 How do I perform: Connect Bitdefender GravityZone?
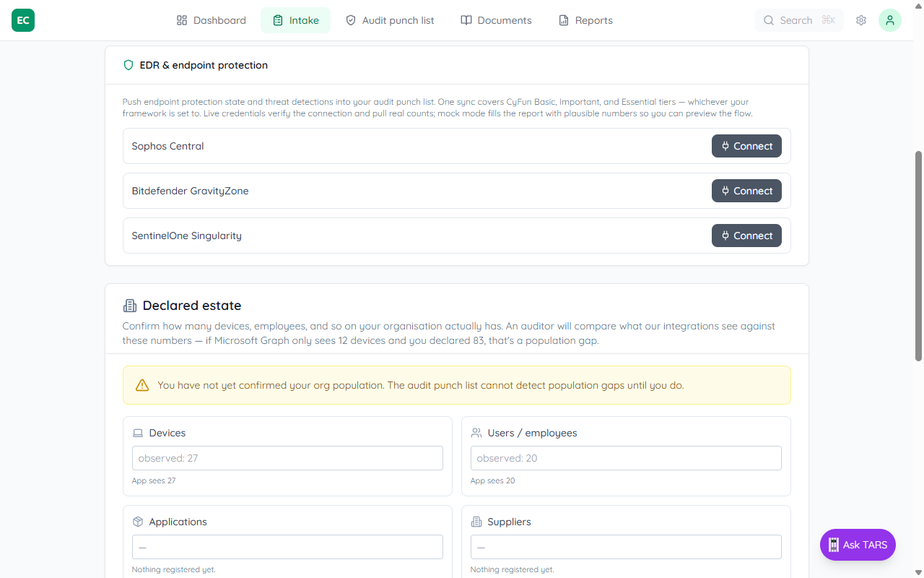coord(746,191)
